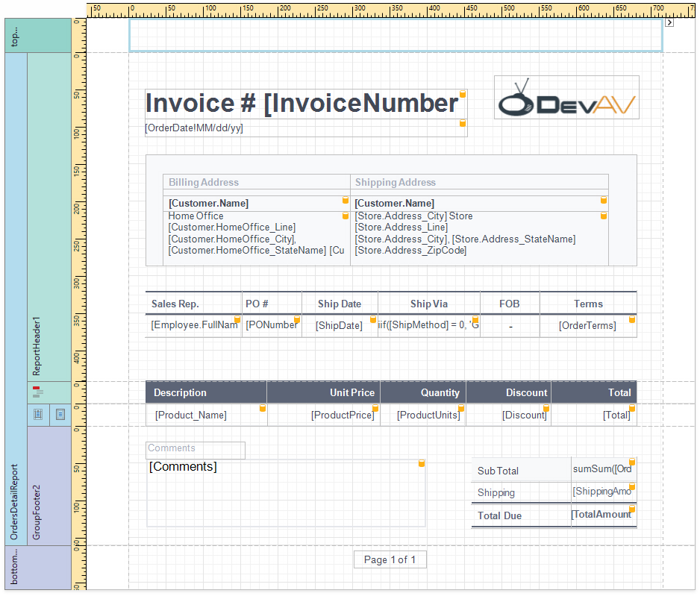This screenshot has width=700, height=596.
Task: Select the GroupFooter2 band tab
Action: click(38, 485)
